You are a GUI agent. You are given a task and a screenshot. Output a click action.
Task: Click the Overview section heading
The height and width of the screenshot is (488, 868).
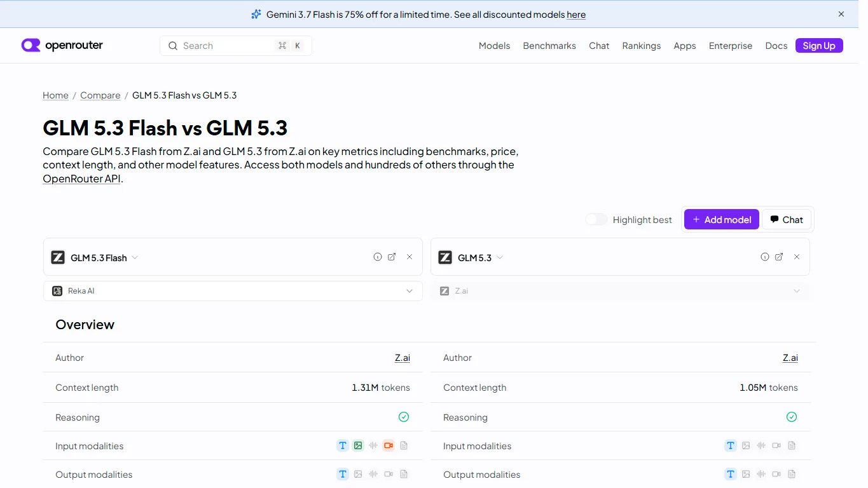tap(85, 325)
